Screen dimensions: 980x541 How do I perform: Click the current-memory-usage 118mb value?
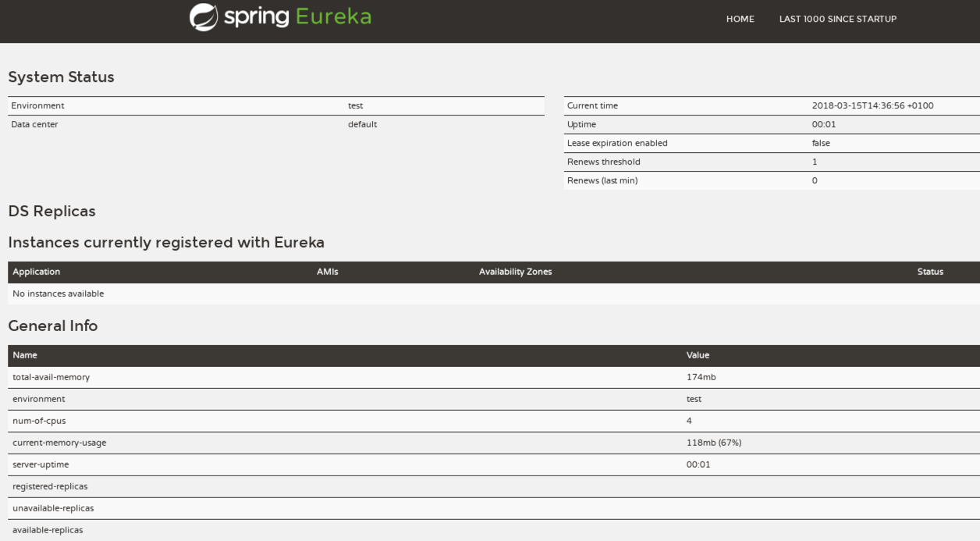tap(712, 442)
